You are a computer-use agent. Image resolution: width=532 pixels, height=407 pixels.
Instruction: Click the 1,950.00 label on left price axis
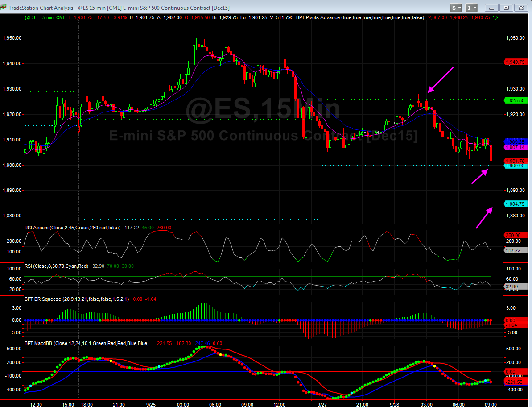tap(12, 38)
